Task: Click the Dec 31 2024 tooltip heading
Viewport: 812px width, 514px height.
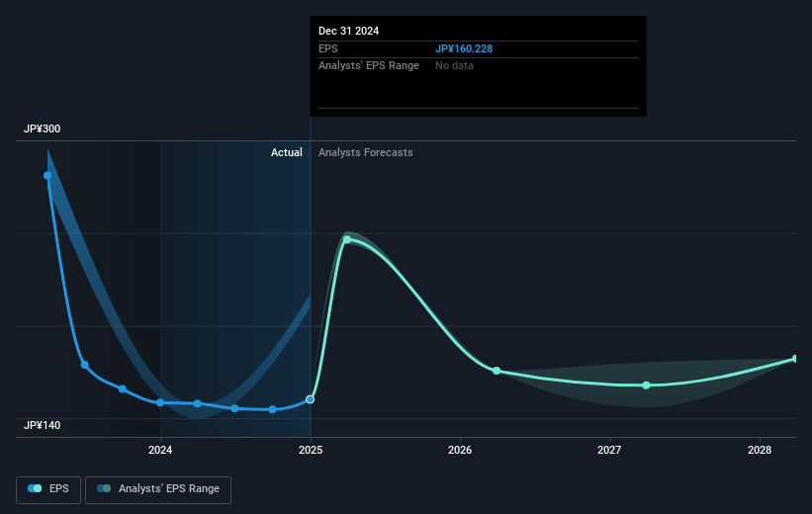Action: click(x=348, y=31)
